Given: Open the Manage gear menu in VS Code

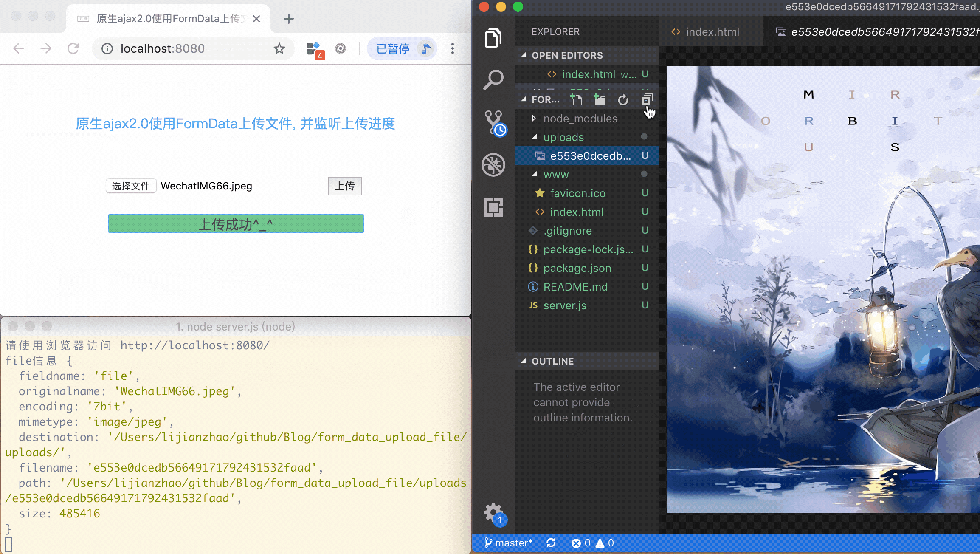Looking at the screenshot, I should pos(493,512).
